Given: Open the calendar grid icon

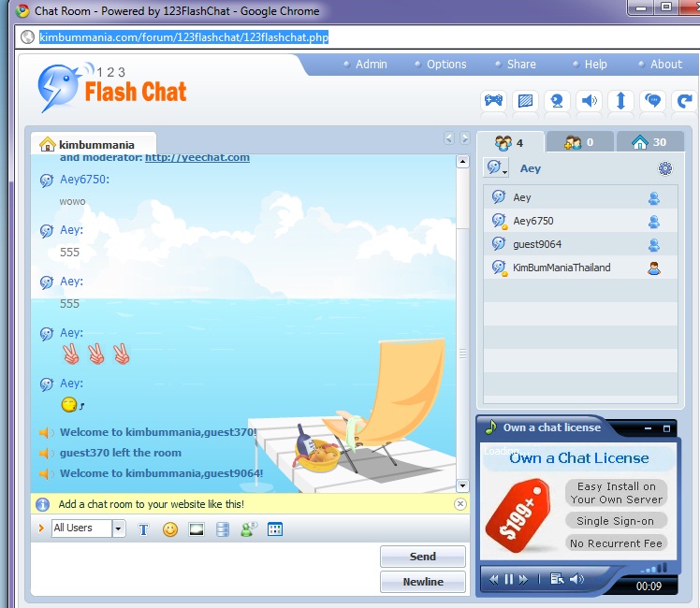Looking at the screenshot, I should (x=275, y=529).
